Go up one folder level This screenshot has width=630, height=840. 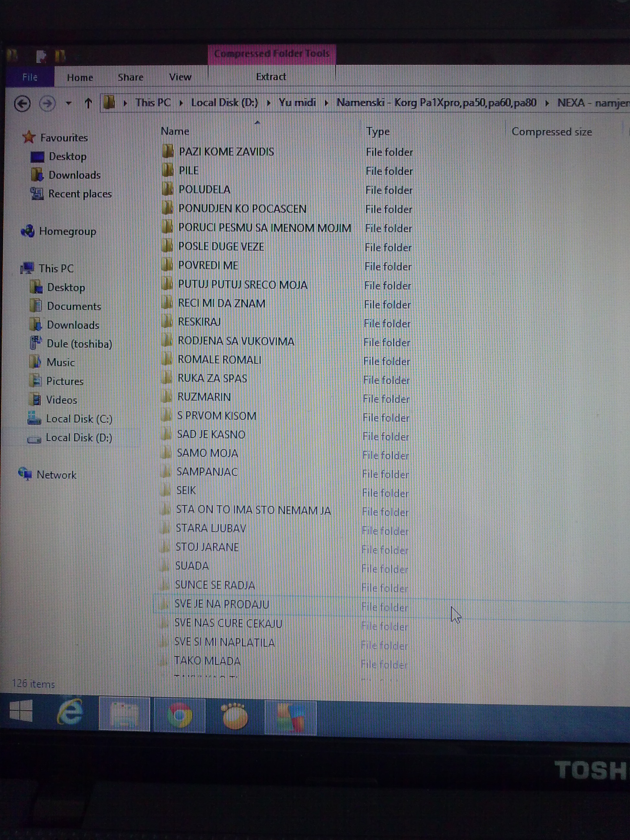[88, 103]
